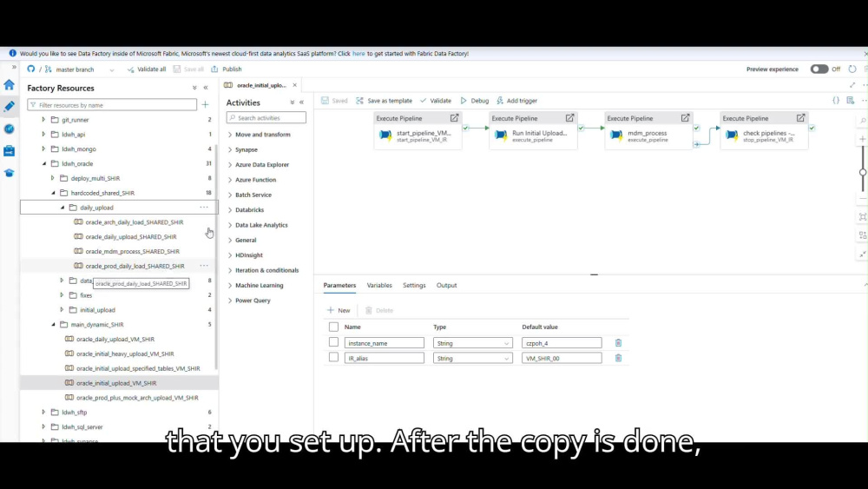This screenshot has width=868, height=489.
Task: Open the Manage toolbox hub
Action: point(9,150)
